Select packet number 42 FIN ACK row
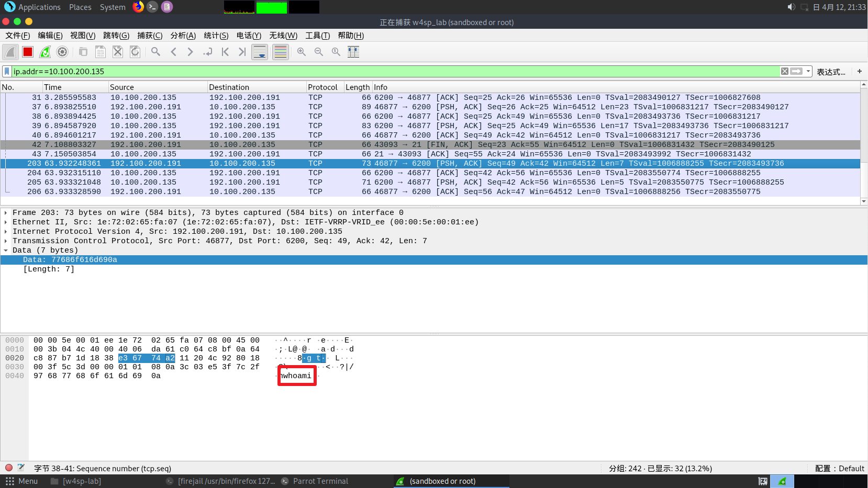This screenshot has height=488, width=868. coord(430,145)
